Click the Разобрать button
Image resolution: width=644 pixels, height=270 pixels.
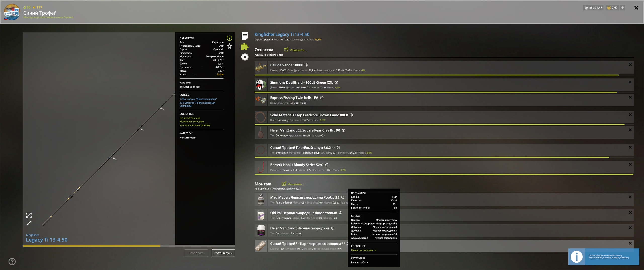click(196, 253)
